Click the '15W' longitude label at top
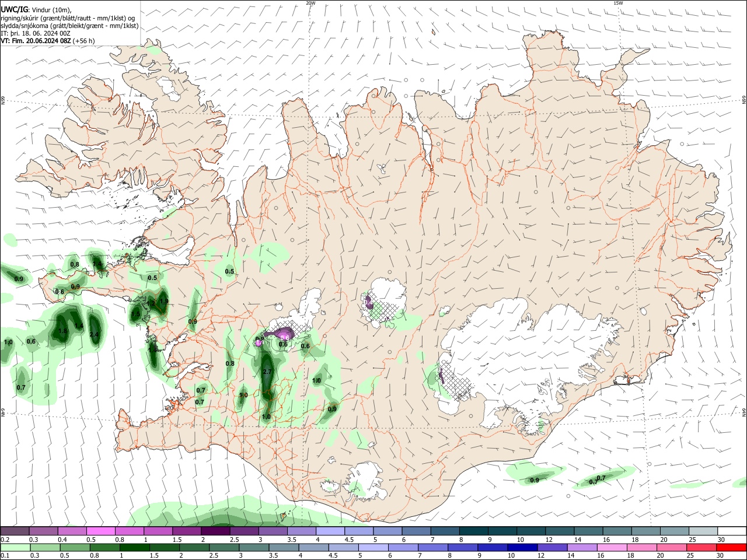This screenshot has width=747, height=560. click(618, 3)
